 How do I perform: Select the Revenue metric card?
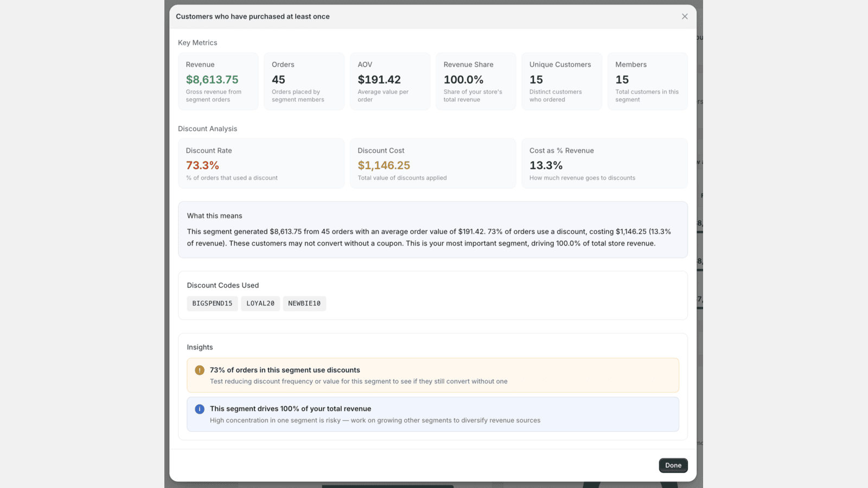[218, 81]
